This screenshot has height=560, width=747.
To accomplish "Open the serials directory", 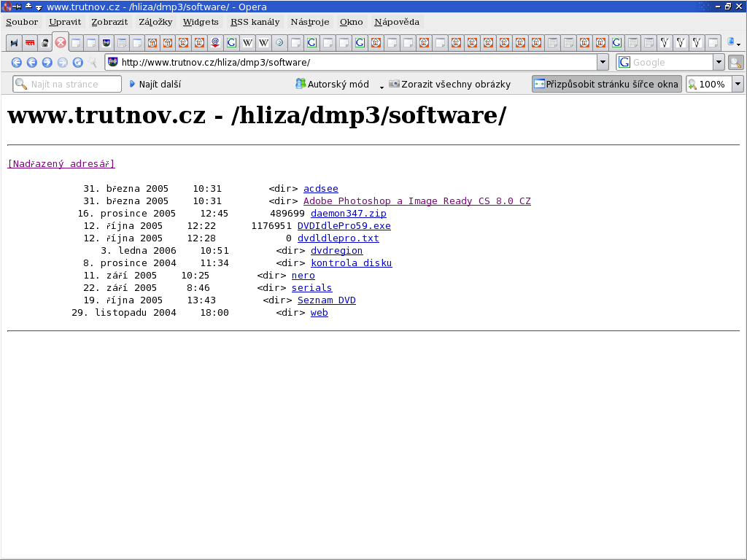I will [311, 287].
